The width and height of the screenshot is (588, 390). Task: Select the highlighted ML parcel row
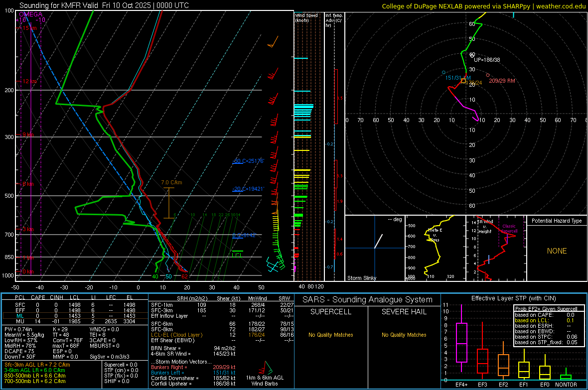75,316
